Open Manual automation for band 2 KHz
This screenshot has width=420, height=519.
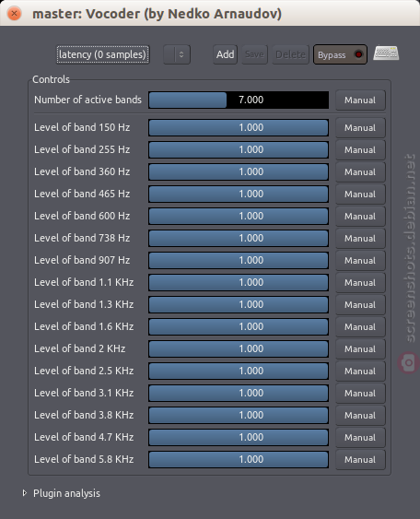pos(360,348)
